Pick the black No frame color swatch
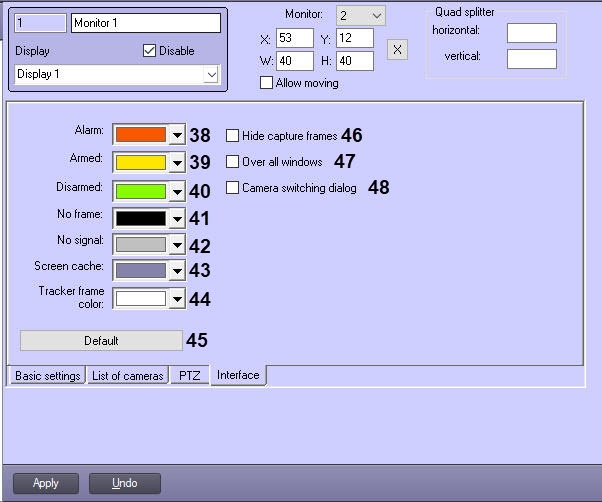Viewport: 602px width, 502px height. [x=140, y=217]
